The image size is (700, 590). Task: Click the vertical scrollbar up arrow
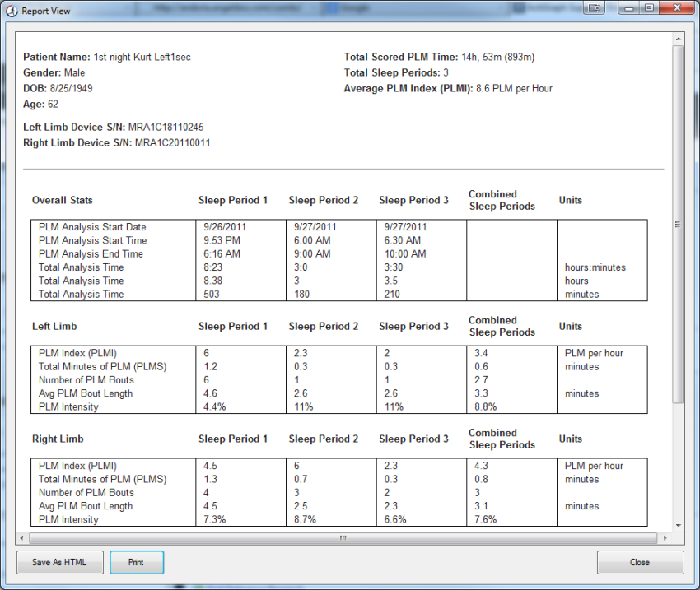coord(678,37)
